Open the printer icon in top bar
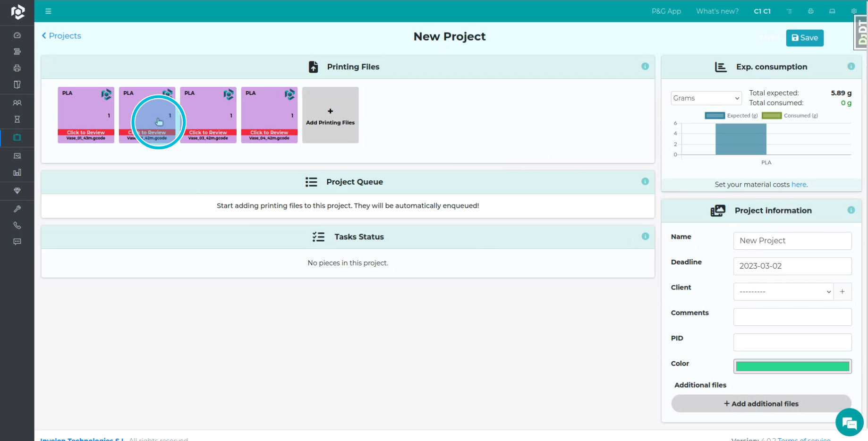The width and height of the screenshot is (868, 441). (x=811, y=11)
